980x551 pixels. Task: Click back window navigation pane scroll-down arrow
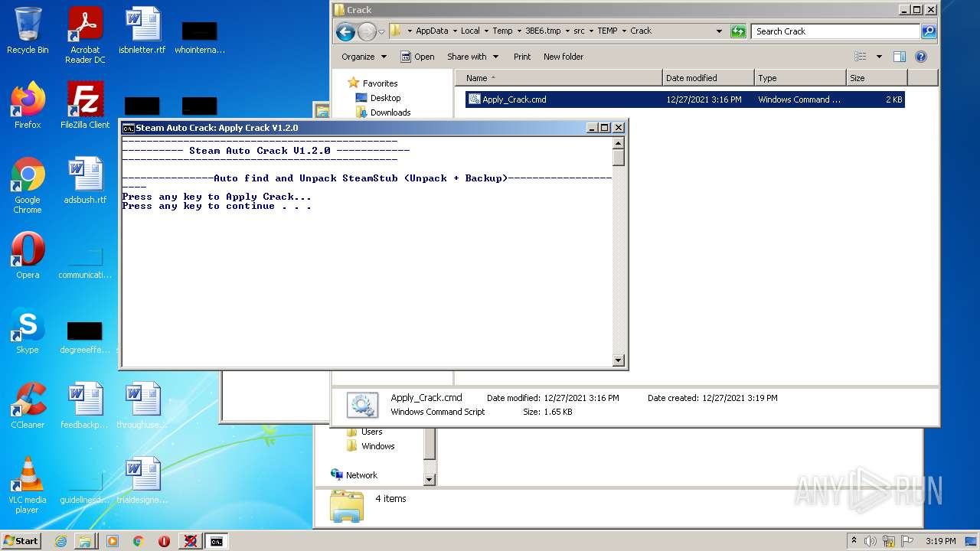tap(430, 480)
